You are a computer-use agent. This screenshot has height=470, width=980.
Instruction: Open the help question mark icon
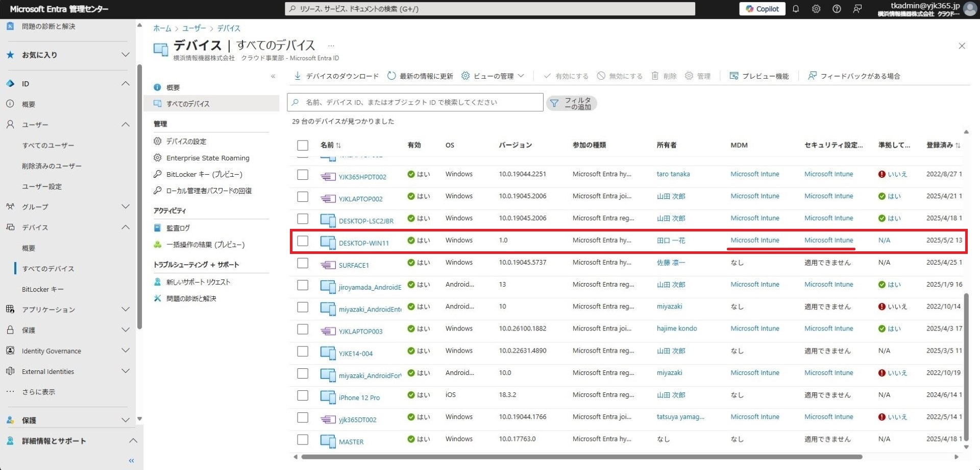click(837, 9)
